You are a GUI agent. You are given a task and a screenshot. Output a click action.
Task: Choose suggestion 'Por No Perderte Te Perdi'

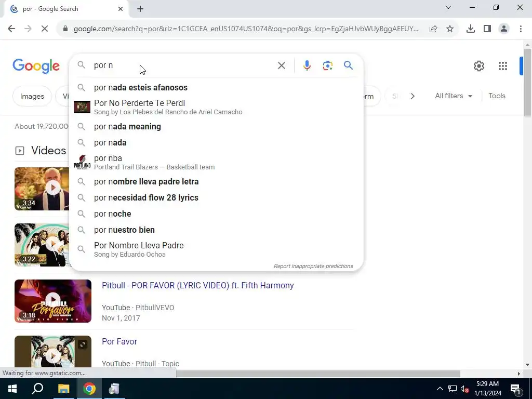click(216, 107)
